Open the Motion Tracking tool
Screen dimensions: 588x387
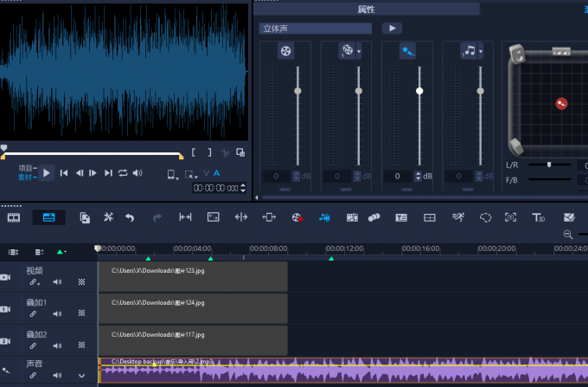coord(374,217)
